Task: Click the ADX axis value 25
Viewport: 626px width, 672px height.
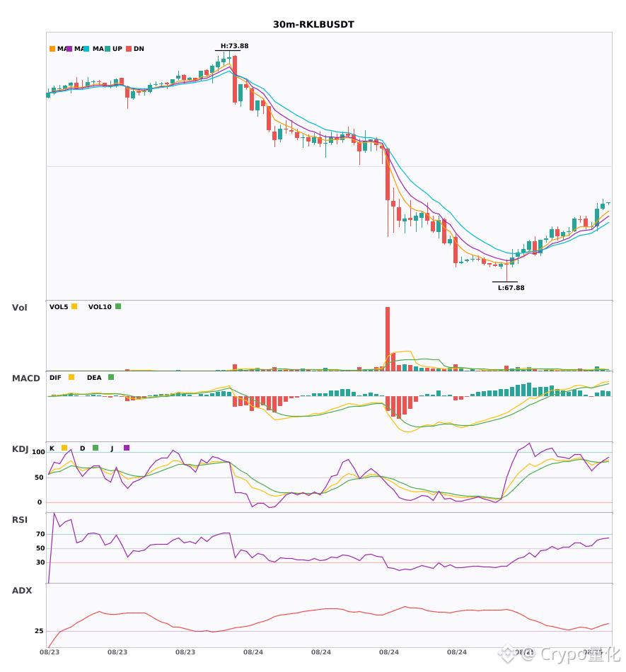Action: pos(39,631)
